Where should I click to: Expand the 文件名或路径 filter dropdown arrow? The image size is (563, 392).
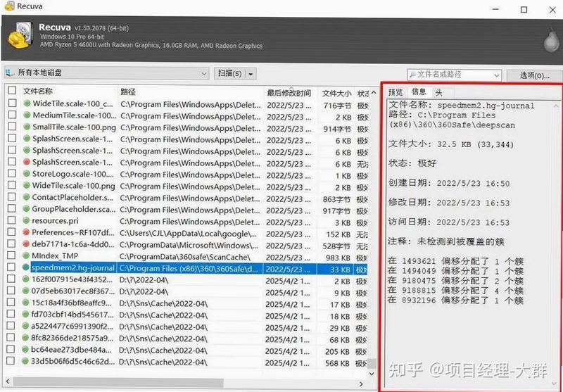tap(497, 75)
